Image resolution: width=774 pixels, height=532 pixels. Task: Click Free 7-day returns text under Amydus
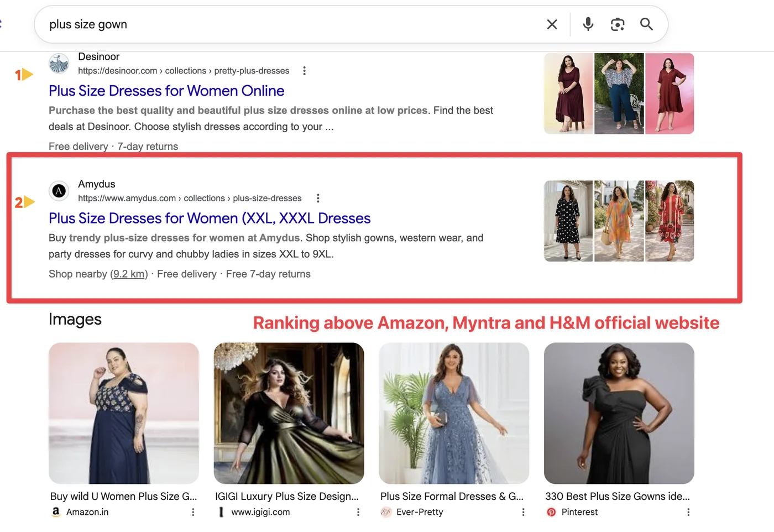pyautogui.click(x=268, y=274)
